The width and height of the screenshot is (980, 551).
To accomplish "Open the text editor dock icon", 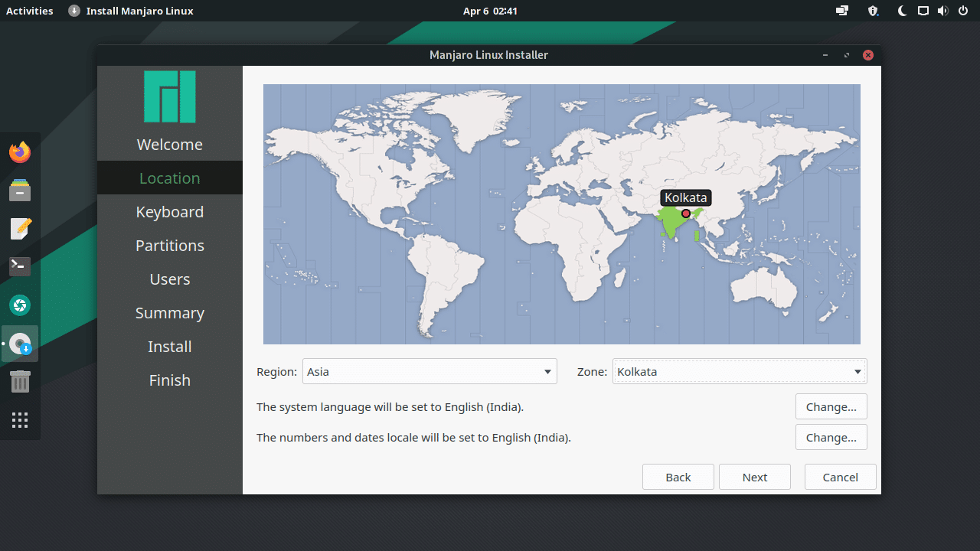I will pyautogui.click(x=20, y=228).
